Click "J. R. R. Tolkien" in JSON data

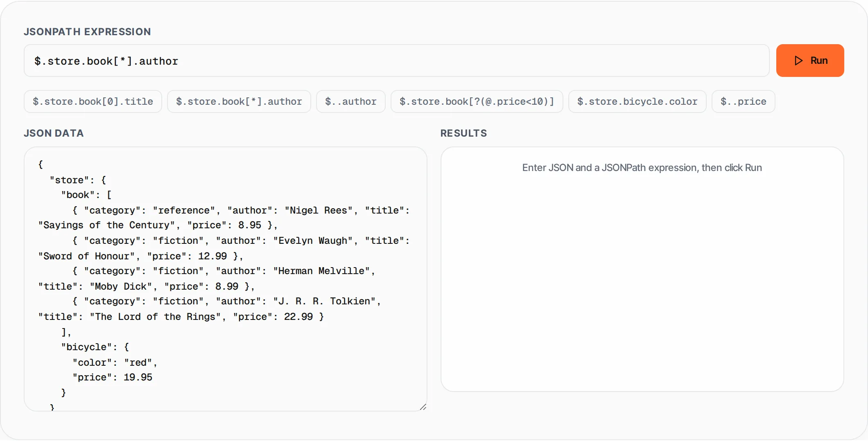click(x=324, y=301)
